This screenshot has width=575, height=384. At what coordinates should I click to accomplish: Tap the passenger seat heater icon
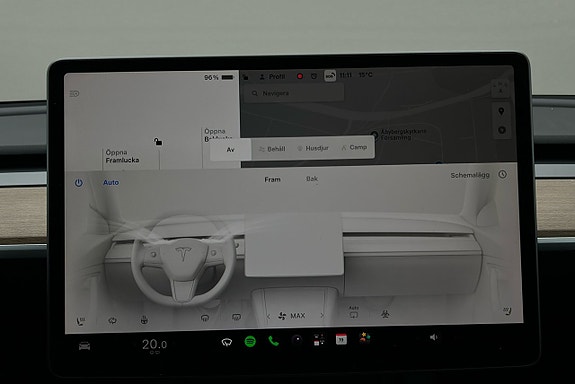pyautogui.click(x=507, y=311)
